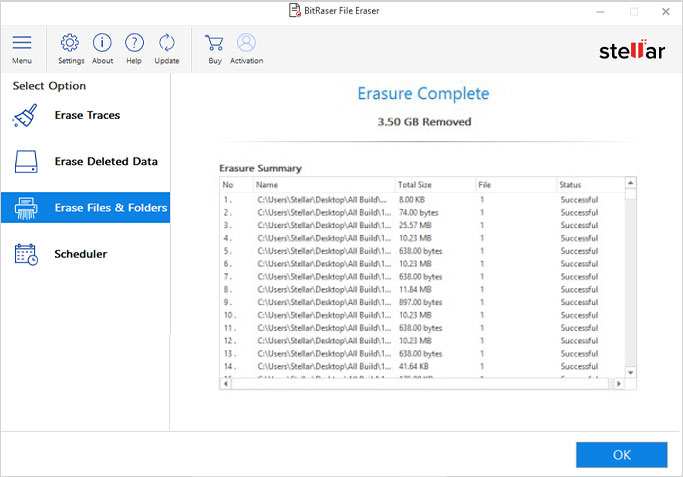Image resolution: width=683 pixels, height=477 pixels.
Task: Close the BitRaser File Eraser window
Action: click(x=666, y=12)
